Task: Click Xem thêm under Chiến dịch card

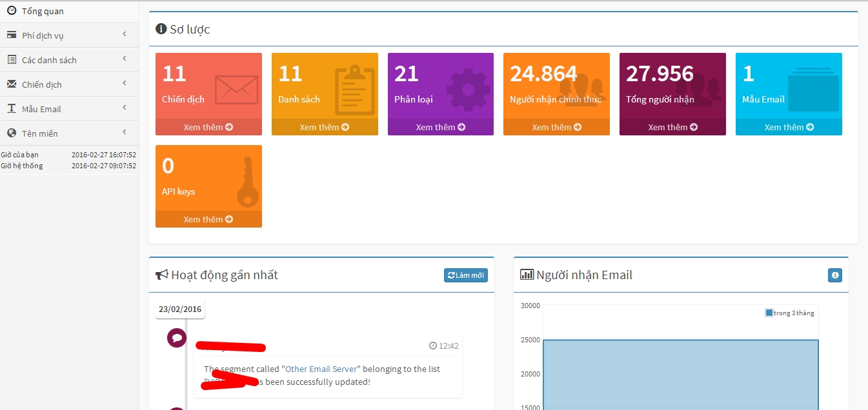Action: (208, 127)
